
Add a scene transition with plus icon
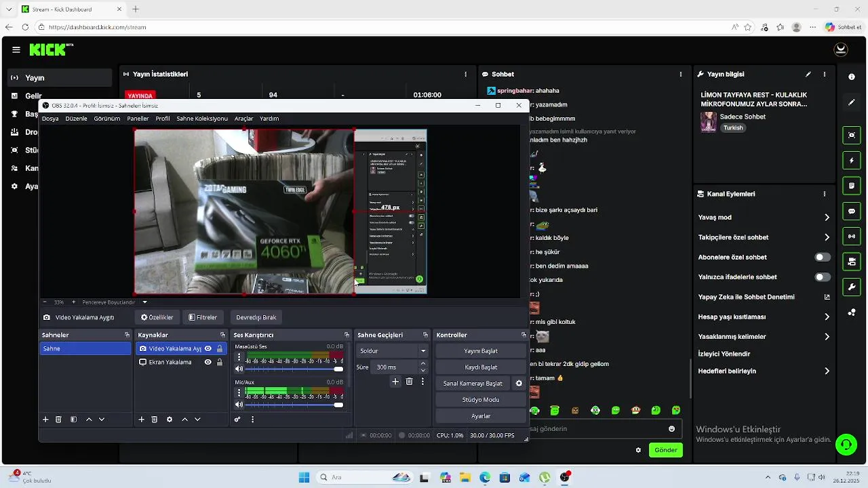(395, 382)
